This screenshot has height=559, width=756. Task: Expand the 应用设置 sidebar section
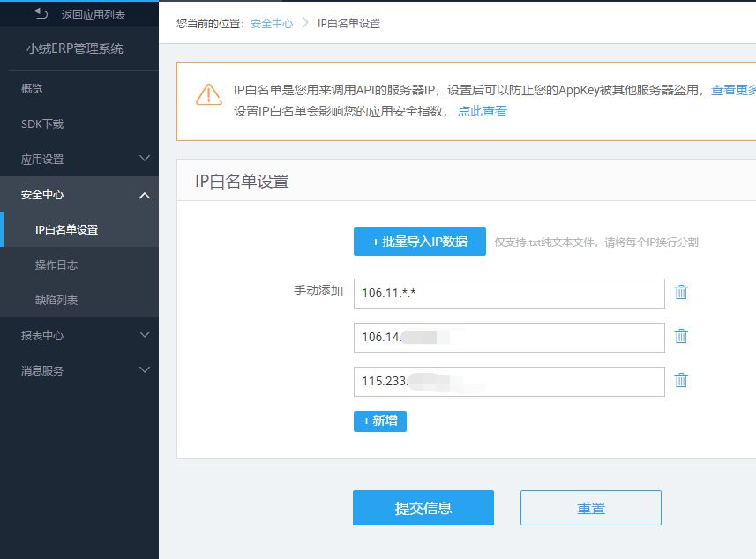coord(79,159)
